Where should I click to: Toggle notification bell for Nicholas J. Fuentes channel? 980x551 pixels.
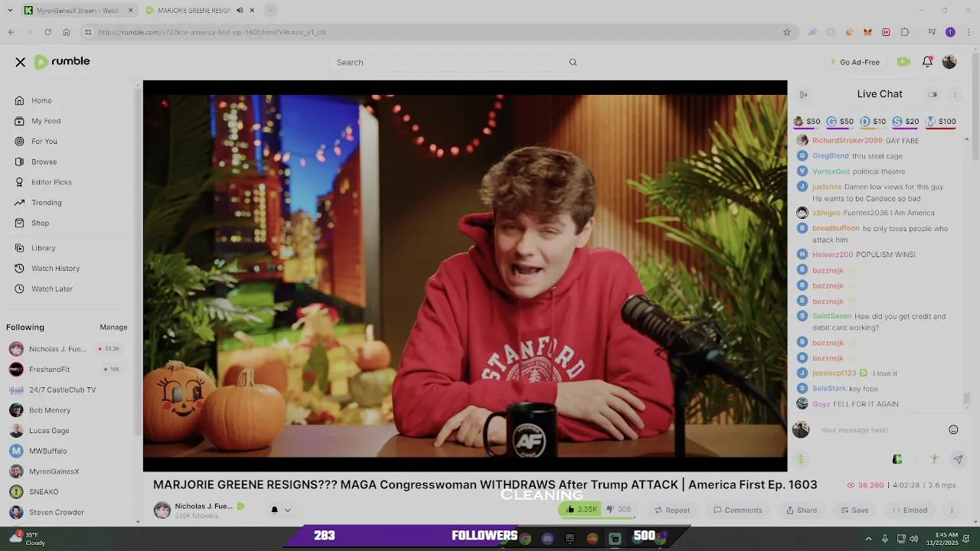pyautogui.click(x=274, y=510)
